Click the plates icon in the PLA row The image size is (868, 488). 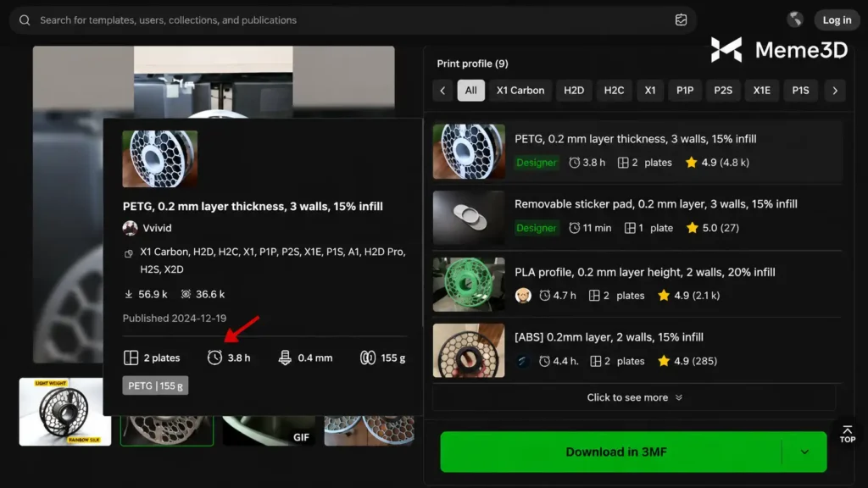point(594,296)
